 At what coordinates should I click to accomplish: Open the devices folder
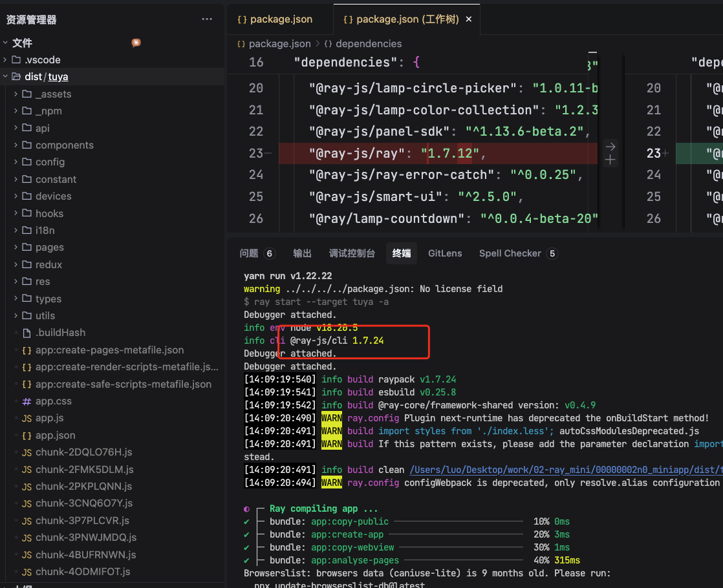pyautogui.click(x=54, y=196)
